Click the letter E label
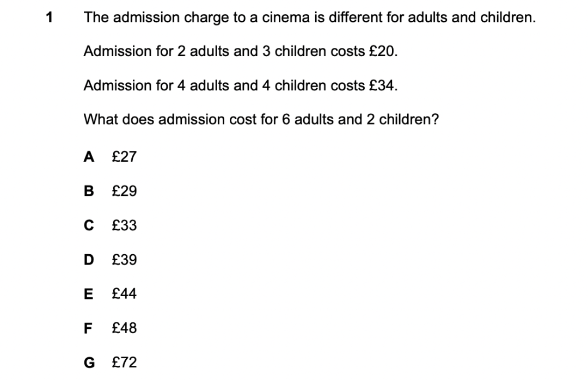 coord(89,294)
